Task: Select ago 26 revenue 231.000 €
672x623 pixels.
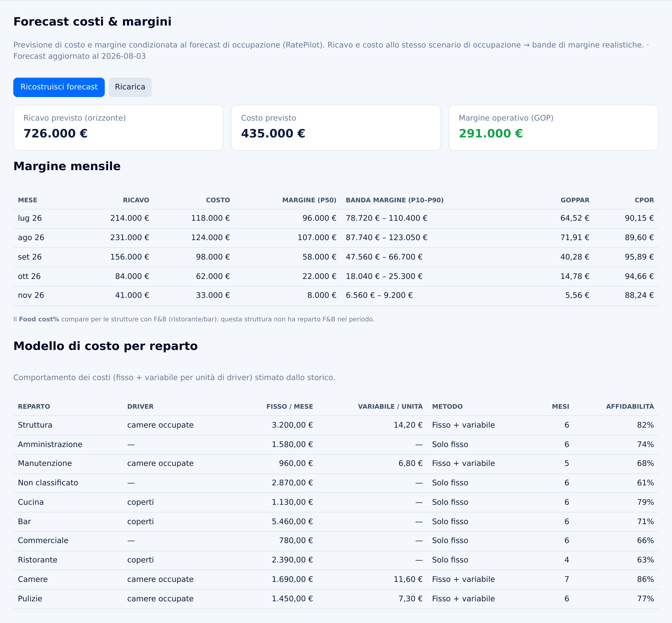Action: (130, 238)
